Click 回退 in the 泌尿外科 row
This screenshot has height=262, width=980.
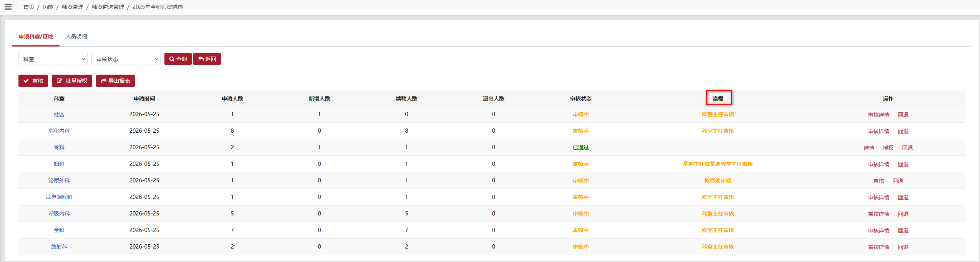coord(898,181)
